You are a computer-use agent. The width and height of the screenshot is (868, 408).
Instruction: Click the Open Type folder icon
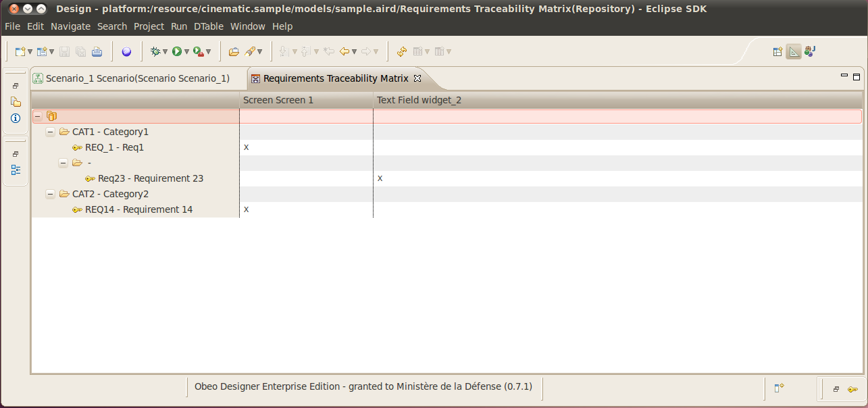pyautogui.click(x=234, y=51)
